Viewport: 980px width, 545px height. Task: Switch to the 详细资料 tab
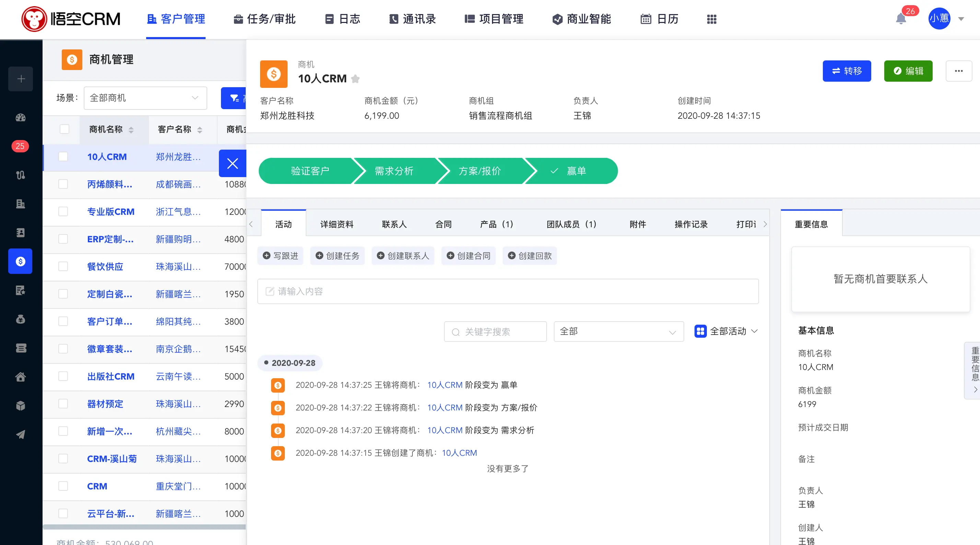tap(336, 224)
